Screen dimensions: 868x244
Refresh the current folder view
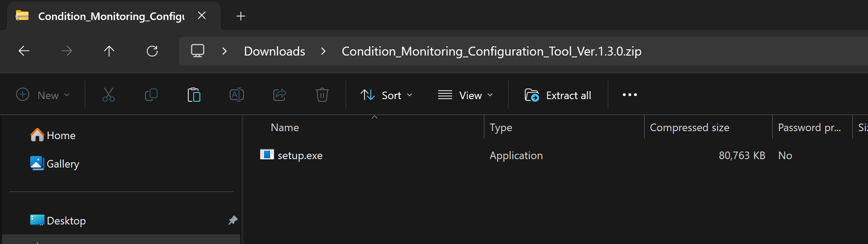coord(152,51)
